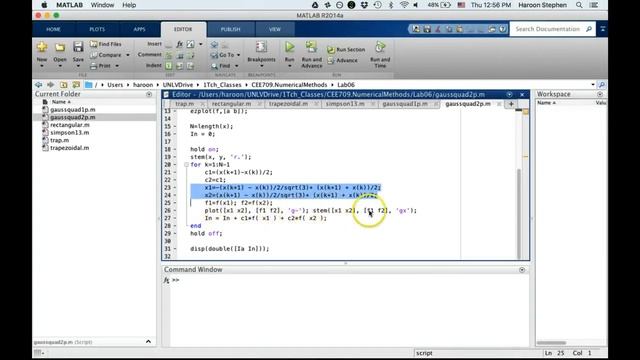Open the Help menu in the menu bar

click(x=129, y=5)
